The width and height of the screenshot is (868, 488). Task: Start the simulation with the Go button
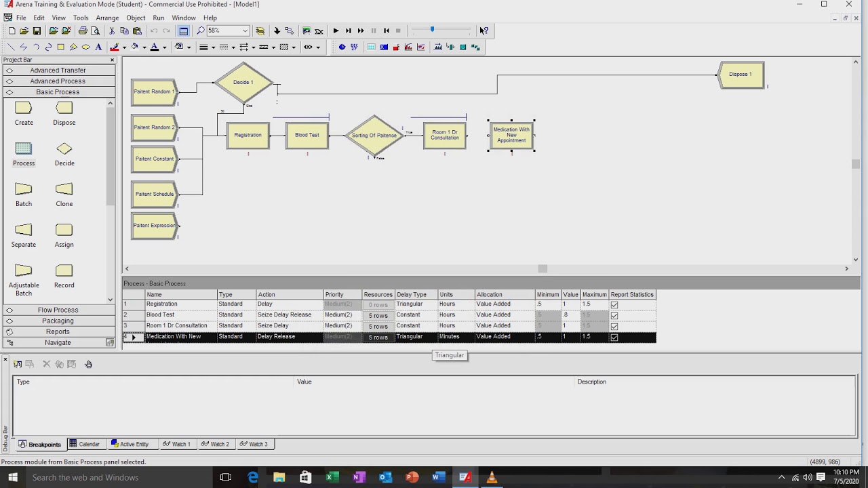pos(336,30)
